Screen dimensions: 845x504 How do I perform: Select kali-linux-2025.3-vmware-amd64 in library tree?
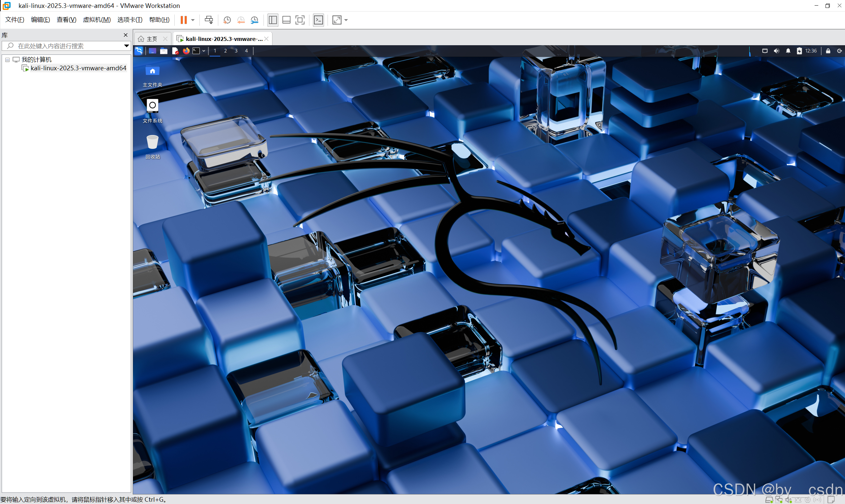(78, 68)
